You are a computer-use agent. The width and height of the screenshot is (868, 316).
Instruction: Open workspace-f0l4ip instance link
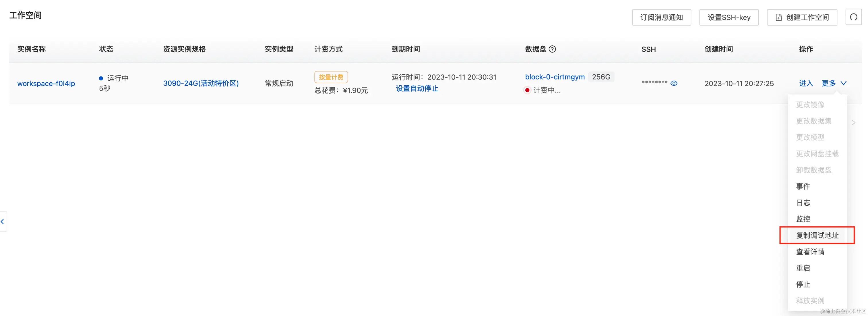click(46, 83)
